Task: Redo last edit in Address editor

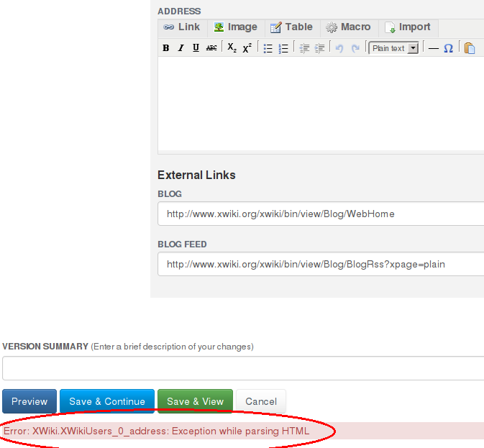Action: (355, 48)
